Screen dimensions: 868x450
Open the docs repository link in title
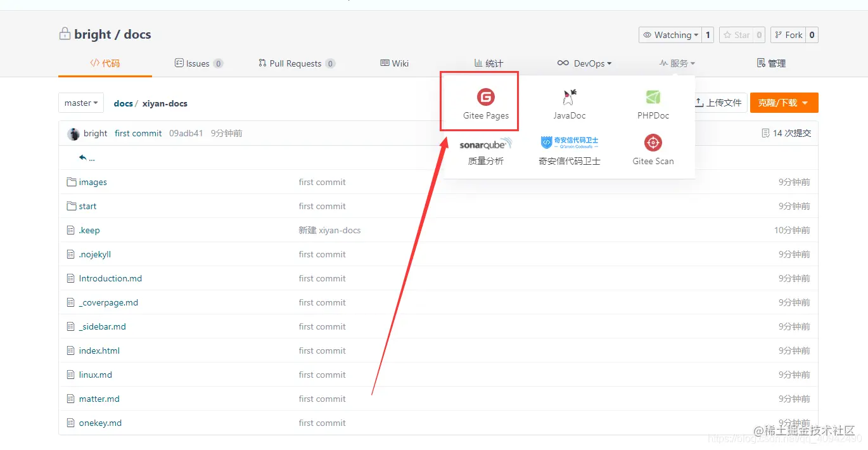(x=137, y=34)
